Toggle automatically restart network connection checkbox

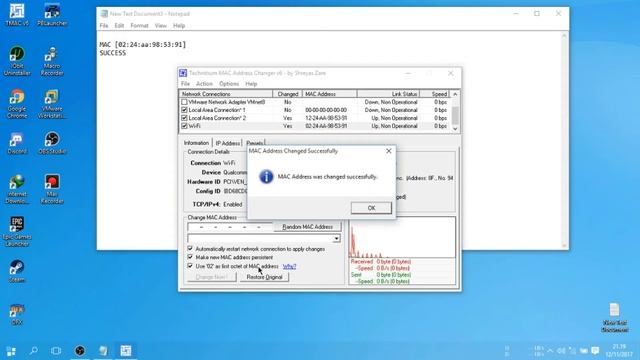190,249
